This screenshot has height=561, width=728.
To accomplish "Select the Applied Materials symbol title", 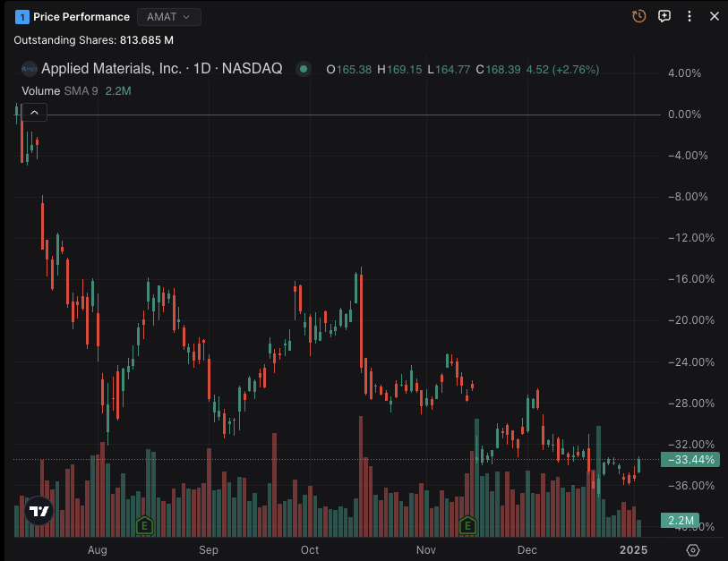I will (x=161, y=69).
